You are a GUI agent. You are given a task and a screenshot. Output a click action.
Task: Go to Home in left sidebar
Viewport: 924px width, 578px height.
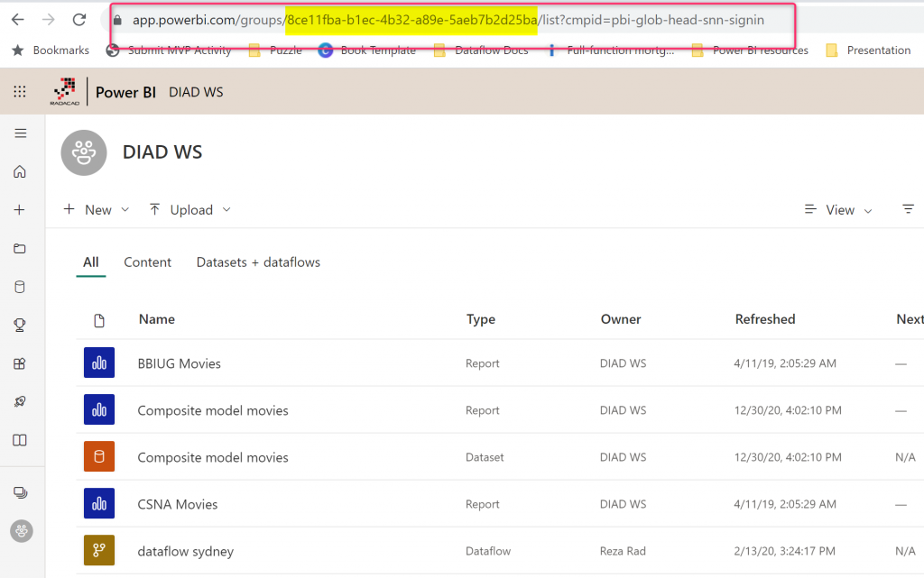[x=20, y=172]
